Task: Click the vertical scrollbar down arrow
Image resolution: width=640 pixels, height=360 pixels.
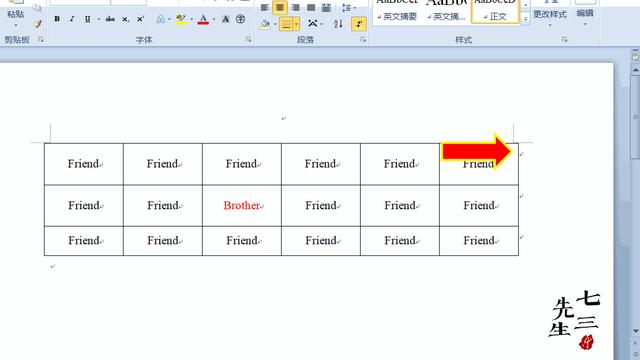Action: pos(636,331)
